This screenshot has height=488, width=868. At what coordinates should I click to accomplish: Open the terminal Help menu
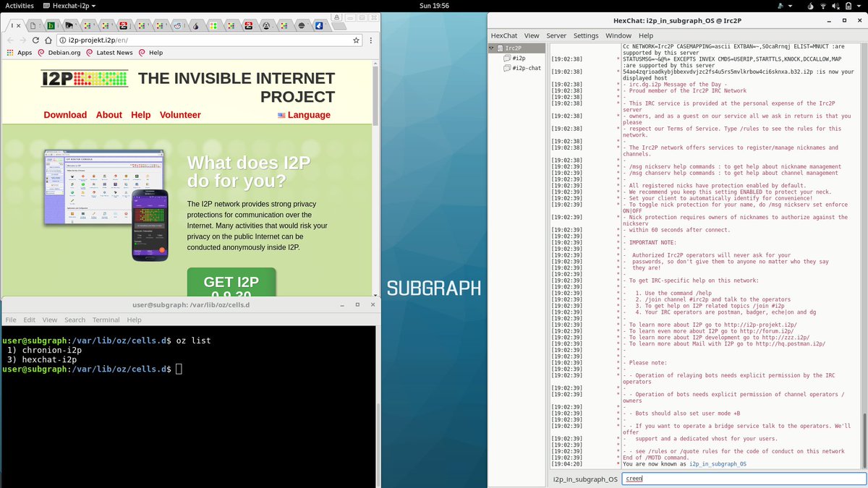(x=135, y=320)
